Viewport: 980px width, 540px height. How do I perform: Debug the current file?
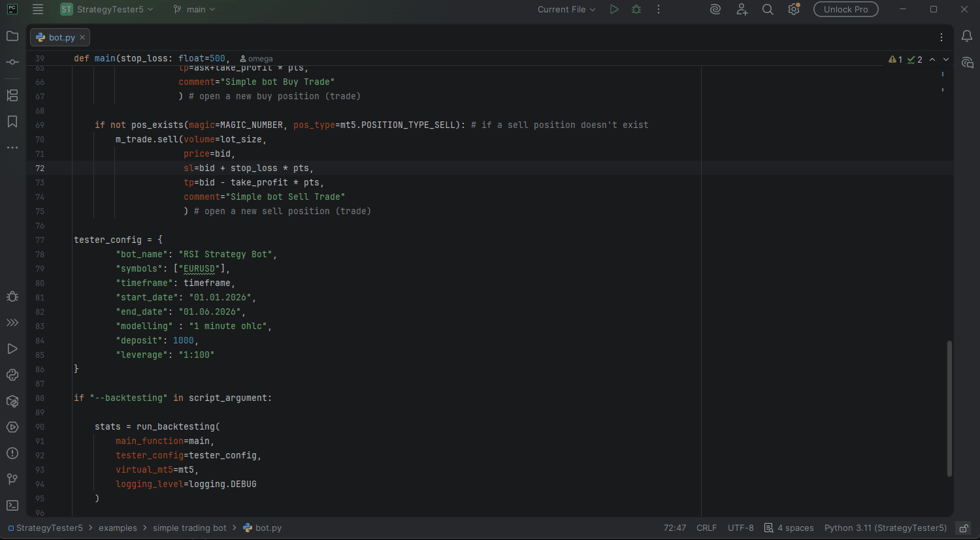click(636, 9)
